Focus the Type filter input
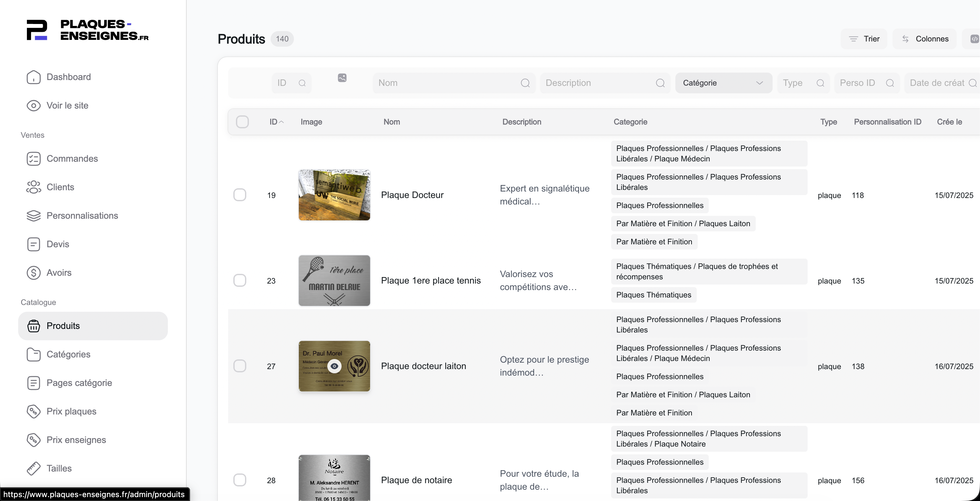This screenshot has height=501, width=980. coord(803,83)
